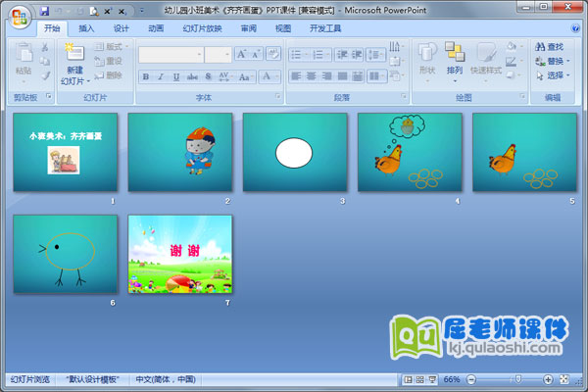Toggle align text left
This screenshot has height=392, width=588.
click(x=296, y=76)
